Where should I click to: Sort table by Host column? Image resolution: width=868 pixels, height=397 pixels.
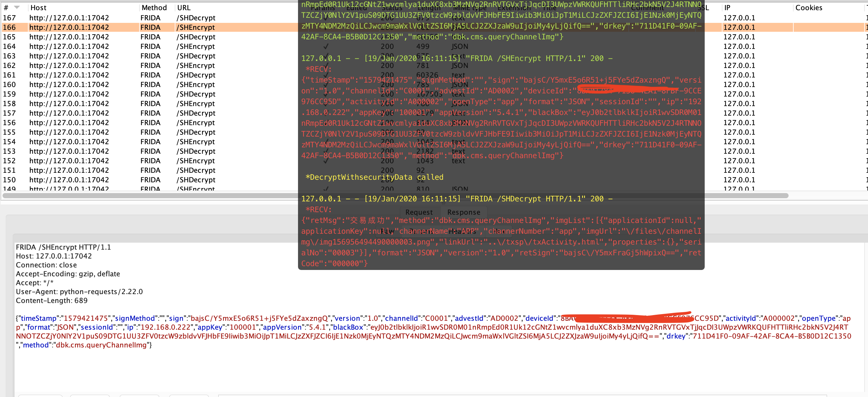click(38, 7)
